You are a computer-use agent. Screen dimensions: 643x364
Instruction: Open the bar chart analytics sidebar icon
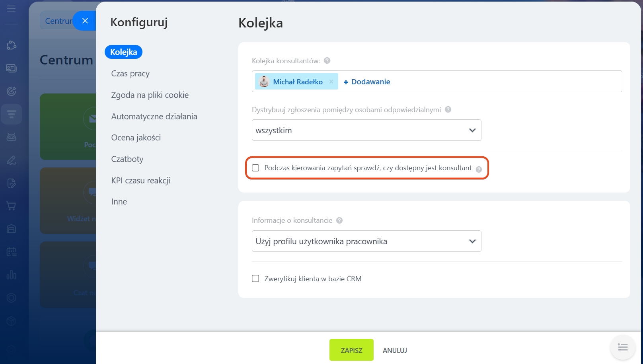click(x=11, y=274)
